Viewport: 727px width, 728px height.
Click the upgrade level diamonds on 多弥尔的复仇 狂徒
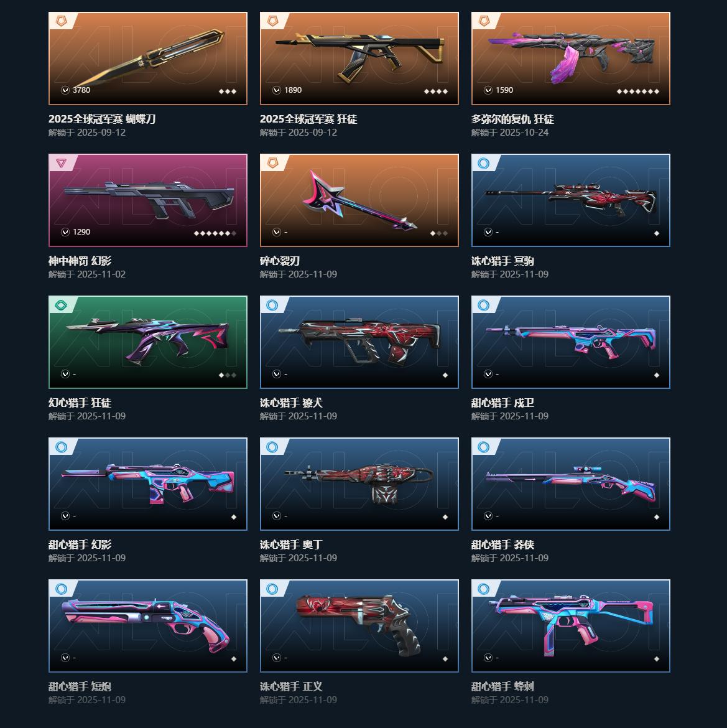pos(638,91)
